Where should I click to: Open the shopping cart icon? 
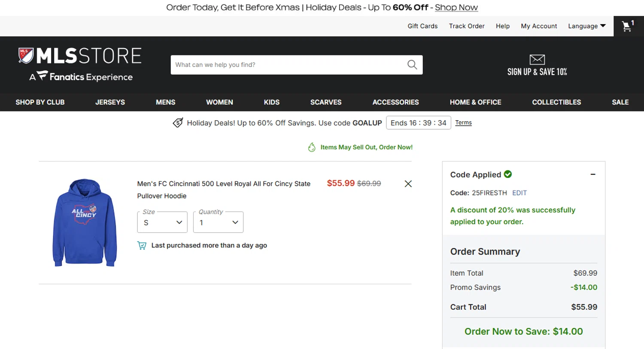[x=628, y=26]
